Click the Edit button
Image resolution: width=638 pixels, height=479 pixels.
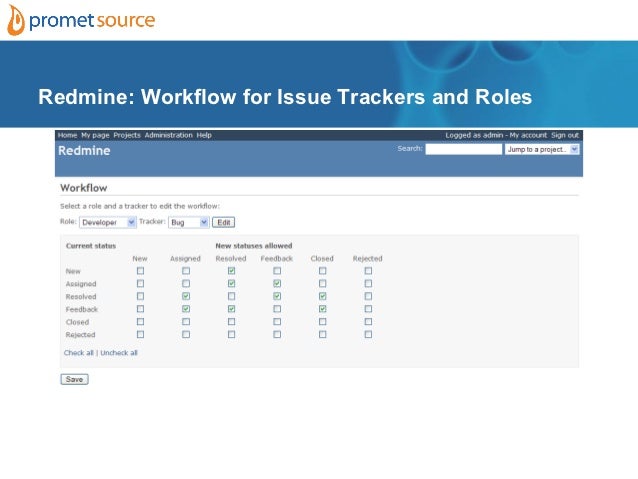pos(223,222)
